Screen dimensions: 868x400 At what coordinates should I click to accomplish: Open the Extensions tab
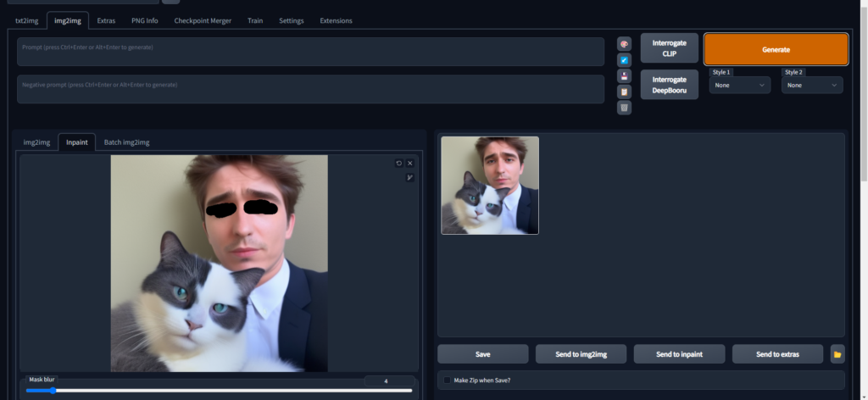coord(336,20)
